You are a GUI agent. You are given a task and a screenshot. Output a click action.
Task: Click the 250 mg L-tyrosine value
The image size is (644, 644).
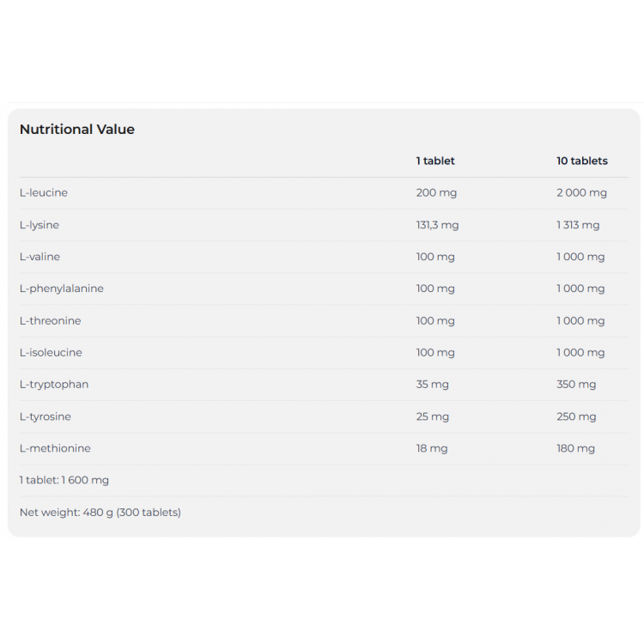coord(576,416)
